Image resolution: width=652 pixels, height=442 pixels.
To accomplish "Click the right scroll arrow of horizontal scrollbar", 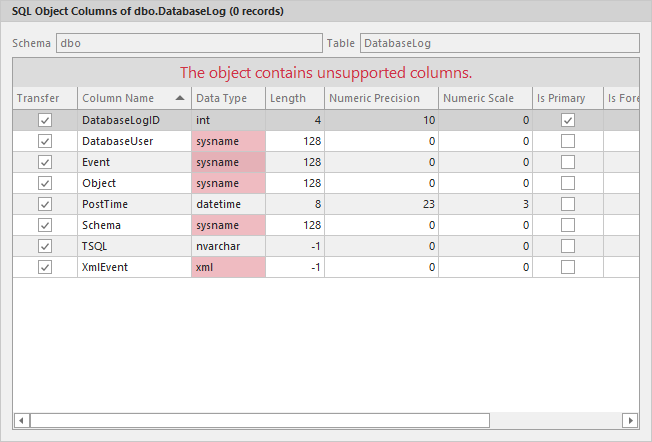I will point(629,420).
